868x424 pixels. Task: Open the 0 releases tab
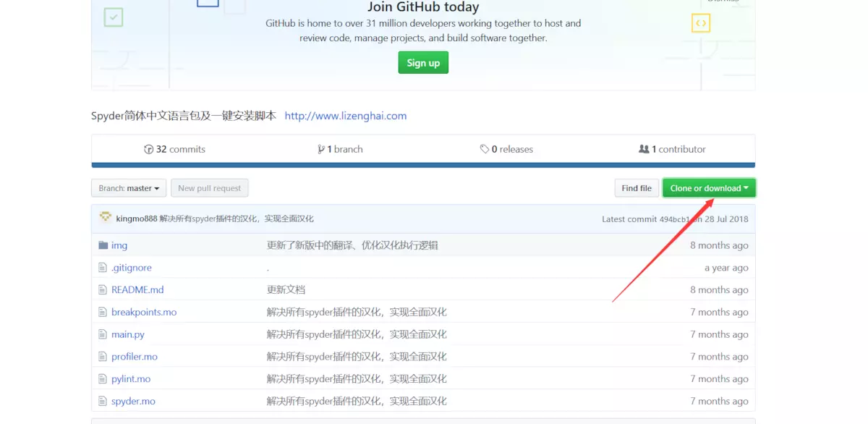pyautogui.click(x=506, y=149)
